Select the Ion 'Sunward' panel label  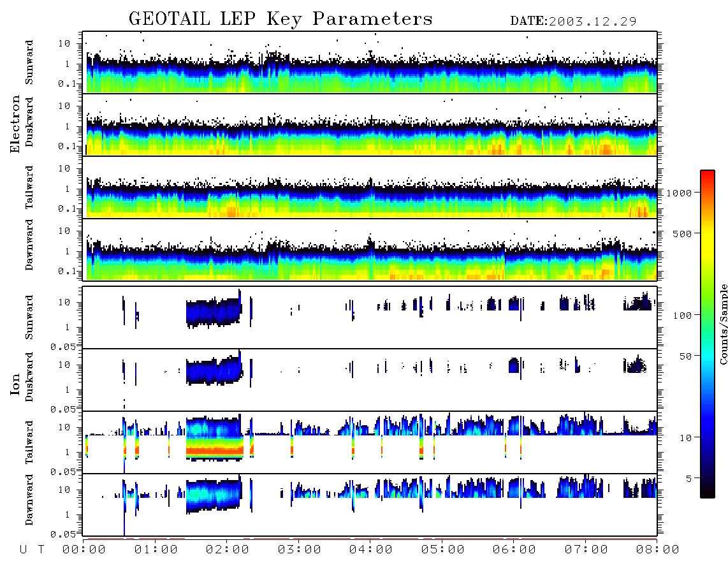(x=29, y=317)
